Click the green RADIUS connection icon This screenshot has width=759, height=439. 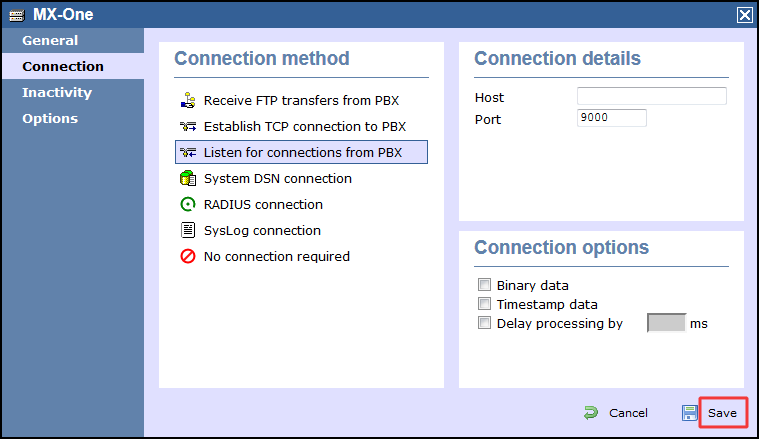coord(187,205)
